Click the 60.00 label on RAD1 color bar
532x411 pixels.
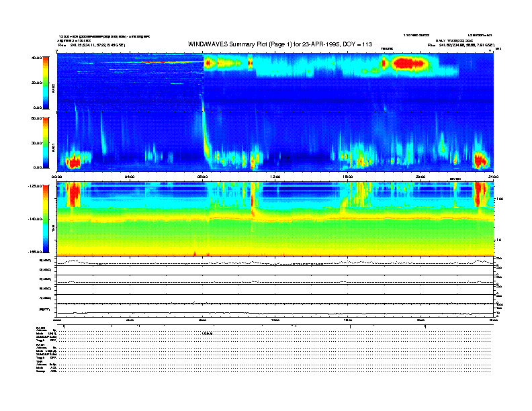(x=36, y=118)
